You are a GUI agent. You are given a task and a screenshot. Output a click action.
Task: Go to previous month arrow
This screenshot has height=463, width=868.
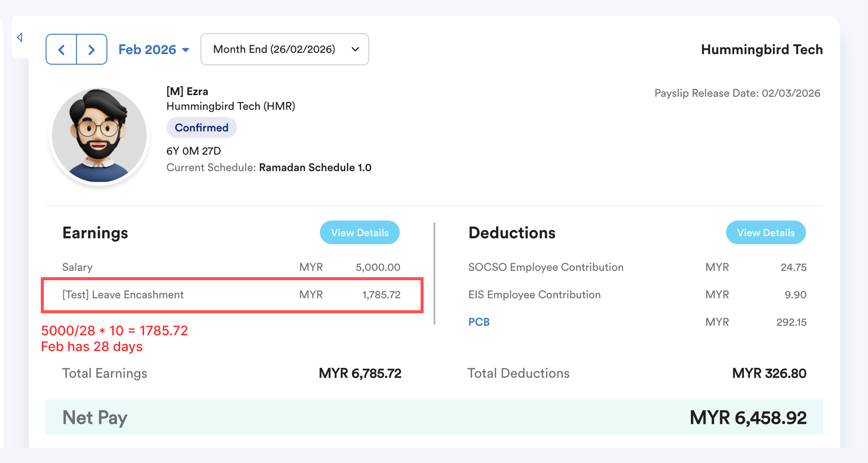tap(61, 49)
